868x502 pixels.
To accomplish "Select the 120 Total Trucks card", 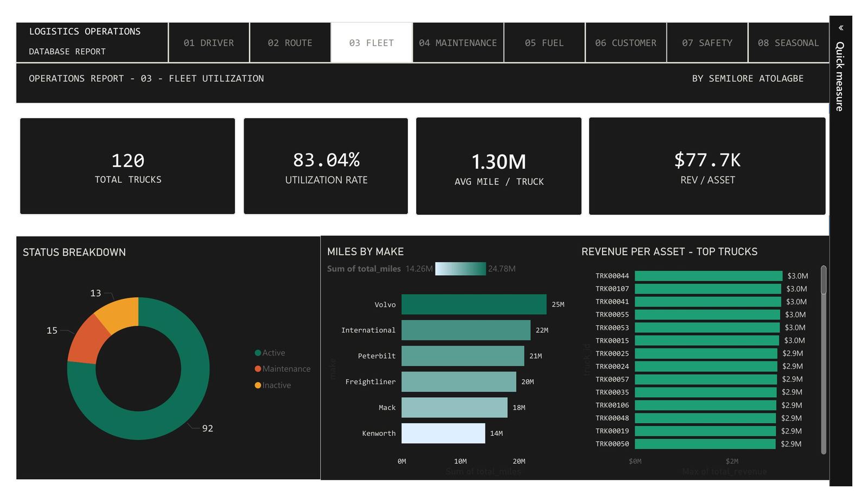I will click(x=127, y=166).
